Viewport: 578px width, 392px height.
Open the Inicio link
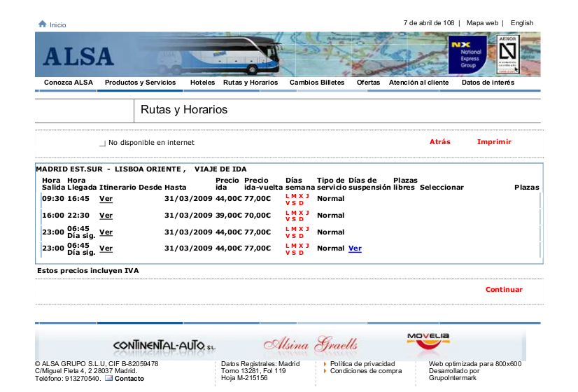point(58,24)
